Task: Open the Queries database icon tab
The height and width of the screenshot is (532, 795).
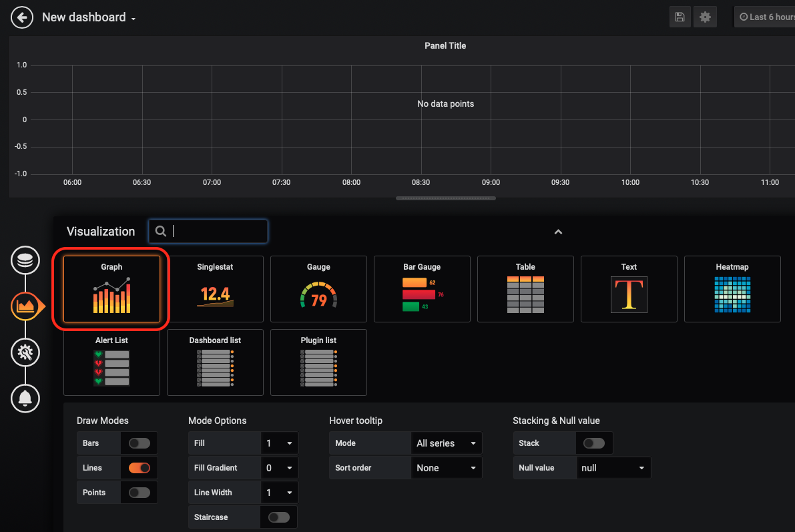Action: click(x=25, y=260)
